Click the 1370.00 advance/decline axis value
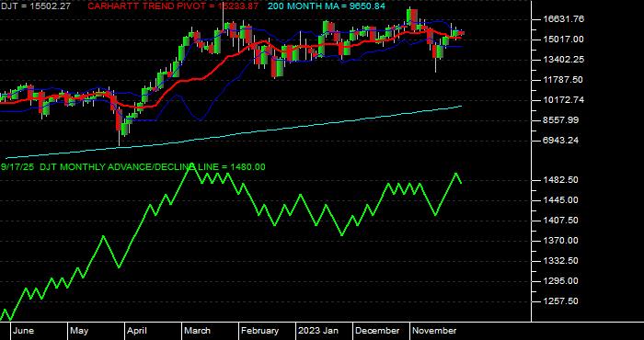Image resolution: width=644 pixels, height=340 pixels. 560,241
